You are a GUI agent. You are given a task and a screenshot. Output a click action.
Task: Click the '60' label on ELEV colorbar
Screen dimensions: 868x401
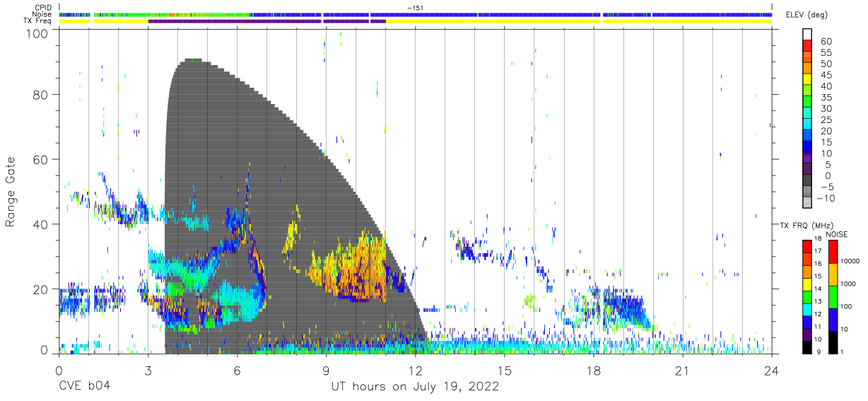(826, 42)
